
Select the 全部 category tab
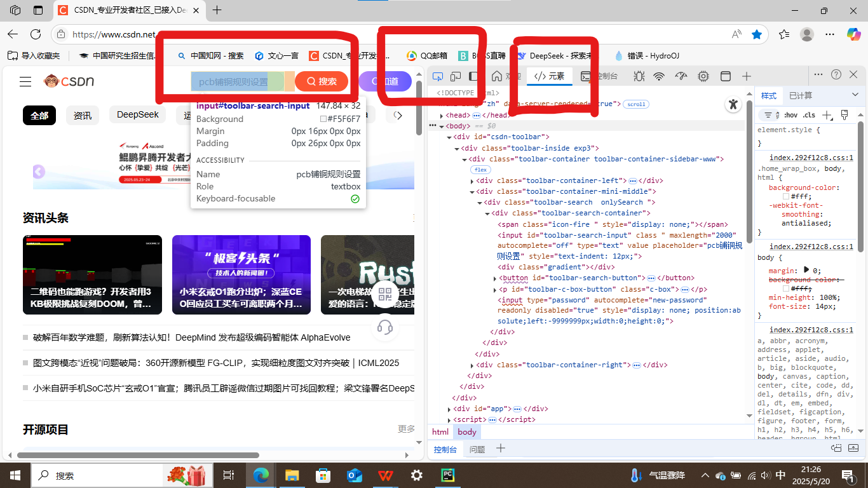pos(39,115)
